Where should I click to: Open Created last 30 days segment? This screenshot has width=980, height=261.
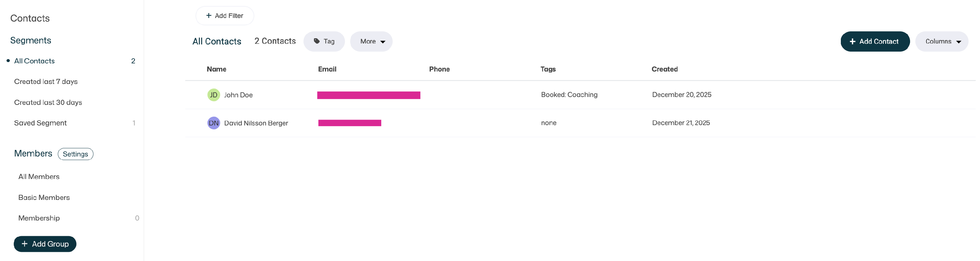[x=48, y=102]
